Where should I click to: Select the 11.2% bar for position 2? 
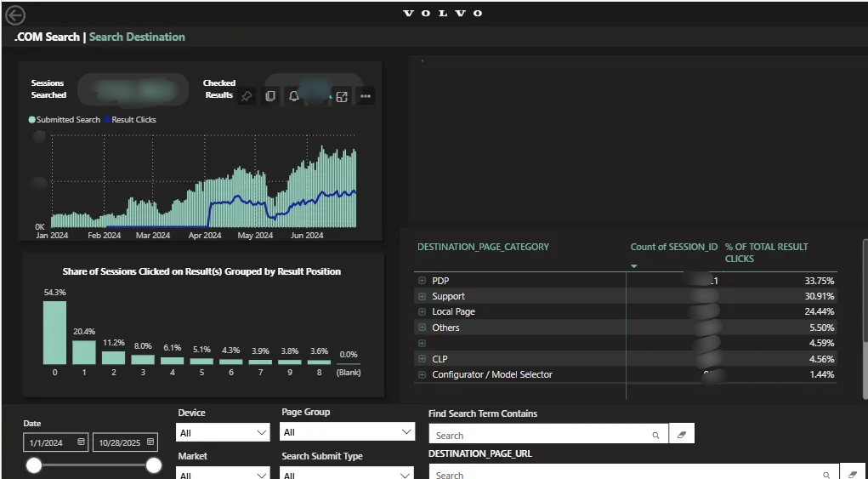tap(113, 357)
